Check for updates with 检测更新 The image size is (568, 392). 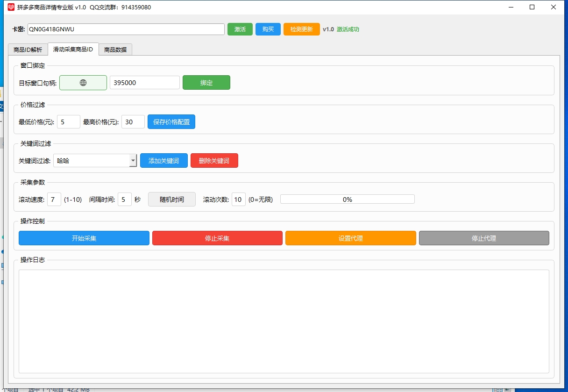pos(302,29)
